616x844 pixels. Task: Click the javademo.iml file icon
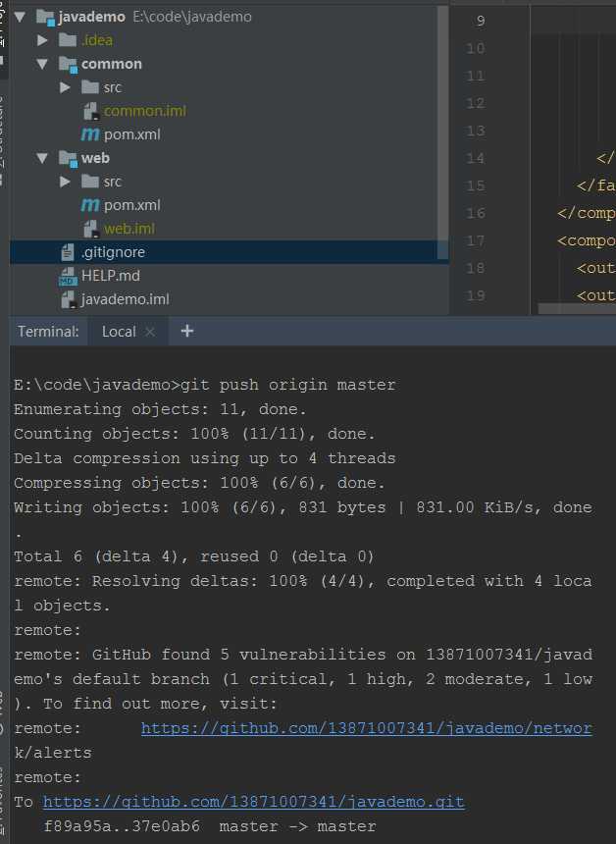pos(69,299)
